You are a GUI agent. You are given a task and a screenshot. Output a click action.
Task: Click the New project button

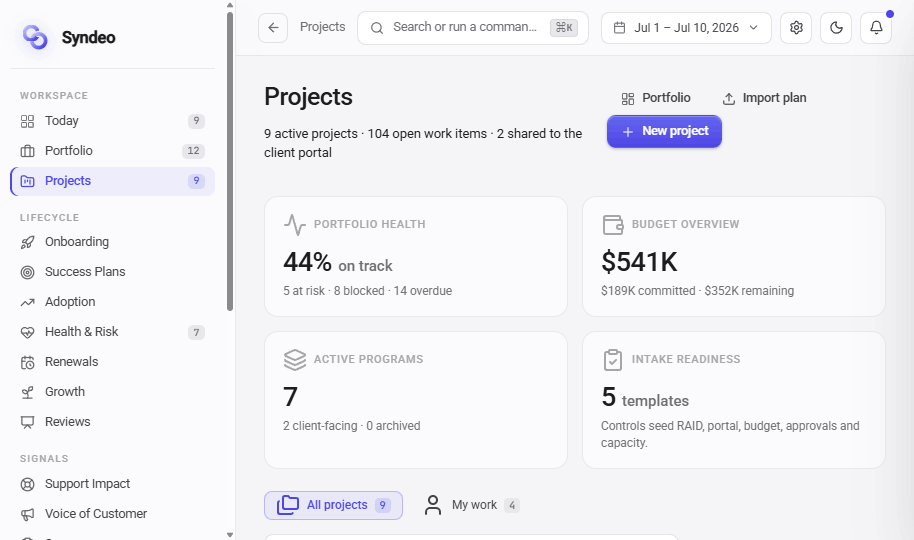click(x=664, y=131)
